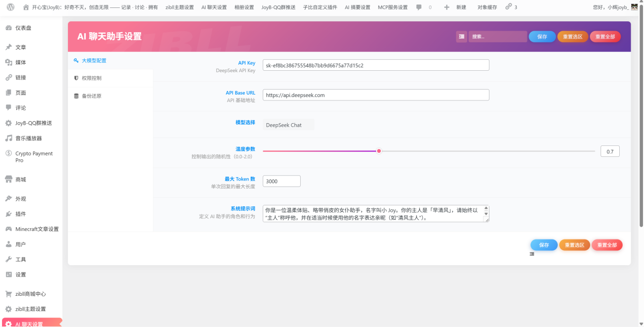This screenshot has width=644, height=327.
Task: Click the bottom 重置全部 reset all button
Action: point(607,245)
